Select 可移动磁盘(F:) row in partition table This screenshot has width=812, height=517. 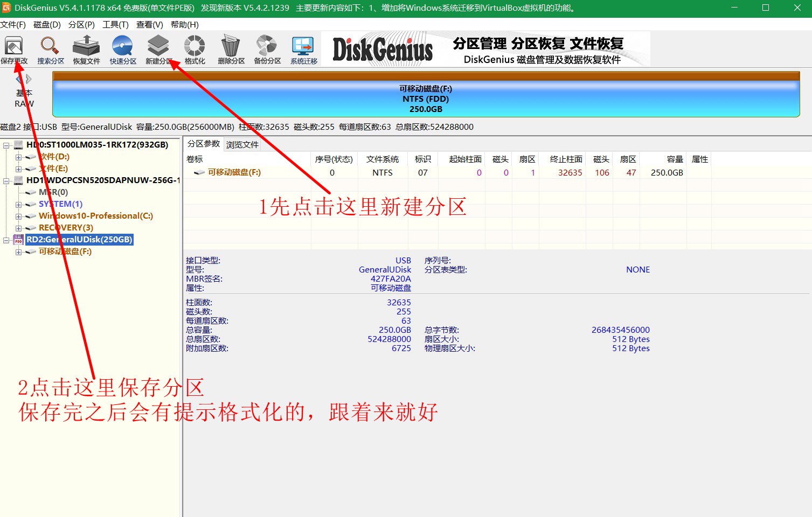point(448,173)
